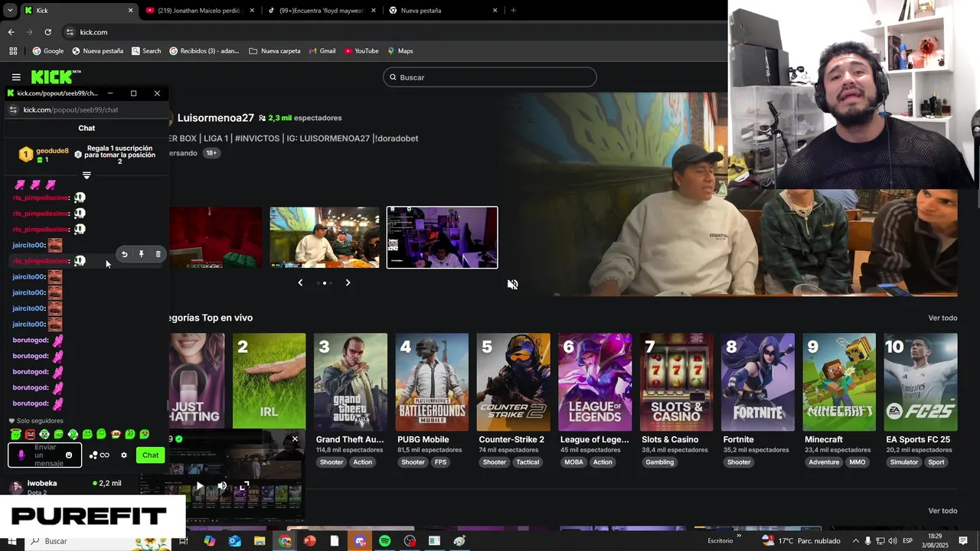Screen dimensions: 980x551
Task: Collapse the gift leaderboard chevron
Action: click(x=87, y=175)
